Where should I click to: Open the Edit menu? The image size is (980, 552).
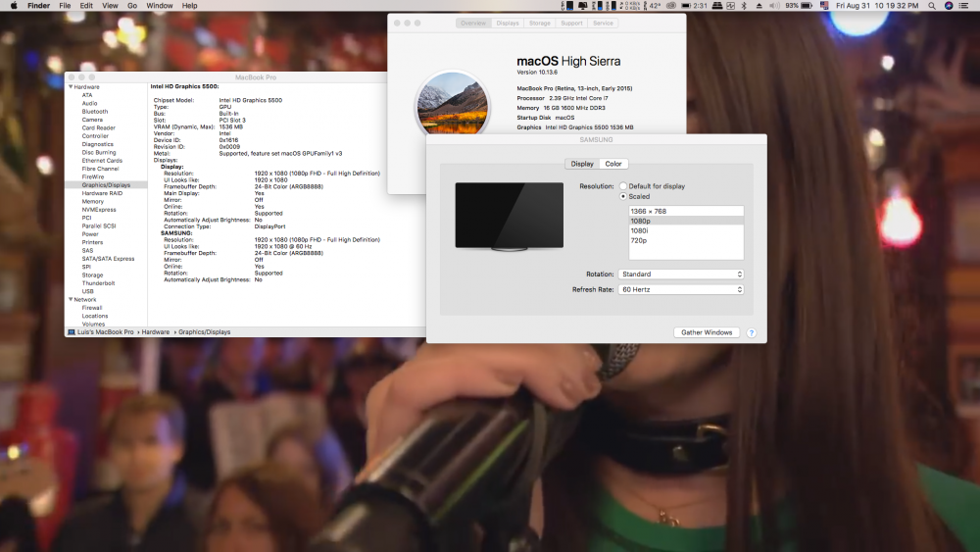point(86,6)
